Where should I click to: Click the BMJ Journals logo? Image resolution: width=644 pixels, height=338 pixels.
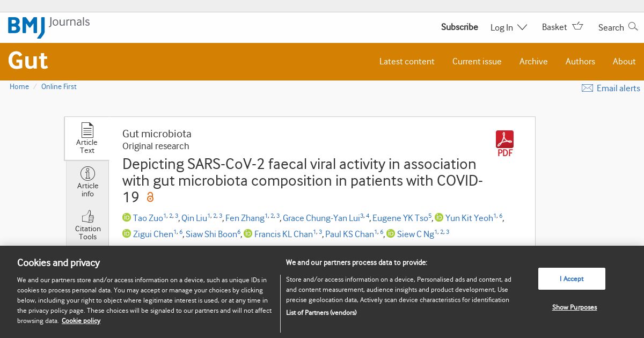[x=49, y=27]
